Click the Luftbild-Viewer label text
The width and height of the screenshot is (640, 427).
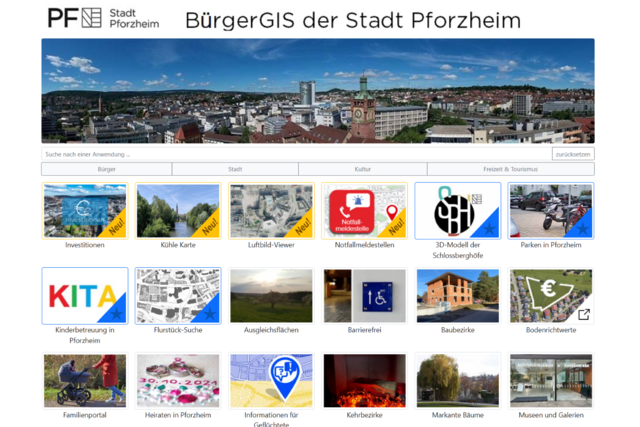[x=271, y=245]
